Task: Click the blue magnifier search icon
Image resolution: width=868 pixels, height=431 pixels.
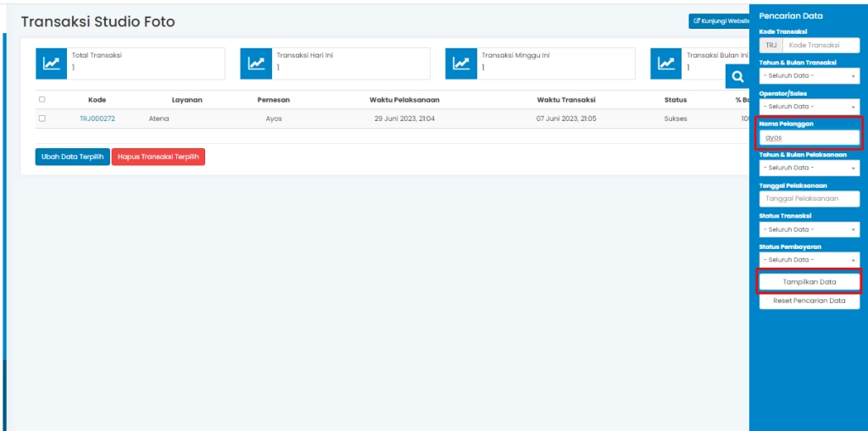Action: tap(737, 77)
